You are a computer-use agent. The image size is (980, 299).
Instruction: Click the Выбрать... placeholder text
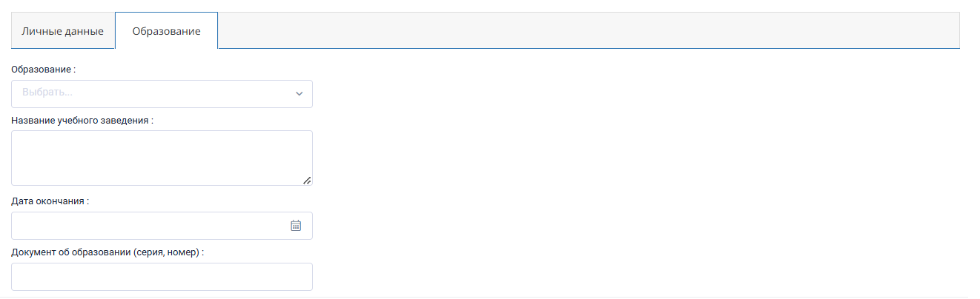click(x=47, y=94)
